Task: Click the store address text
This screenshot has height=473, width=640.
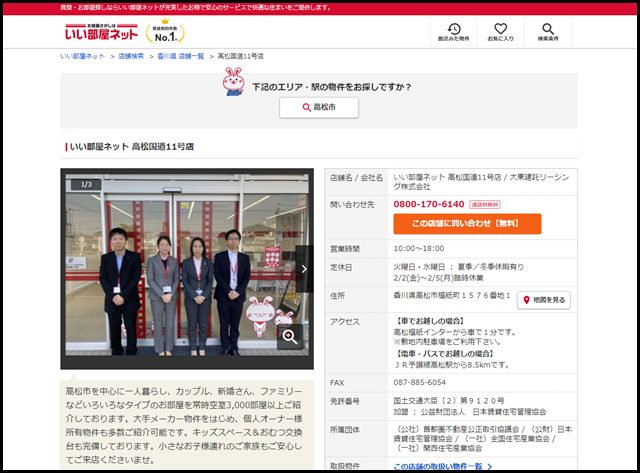Action: (452, 295)
